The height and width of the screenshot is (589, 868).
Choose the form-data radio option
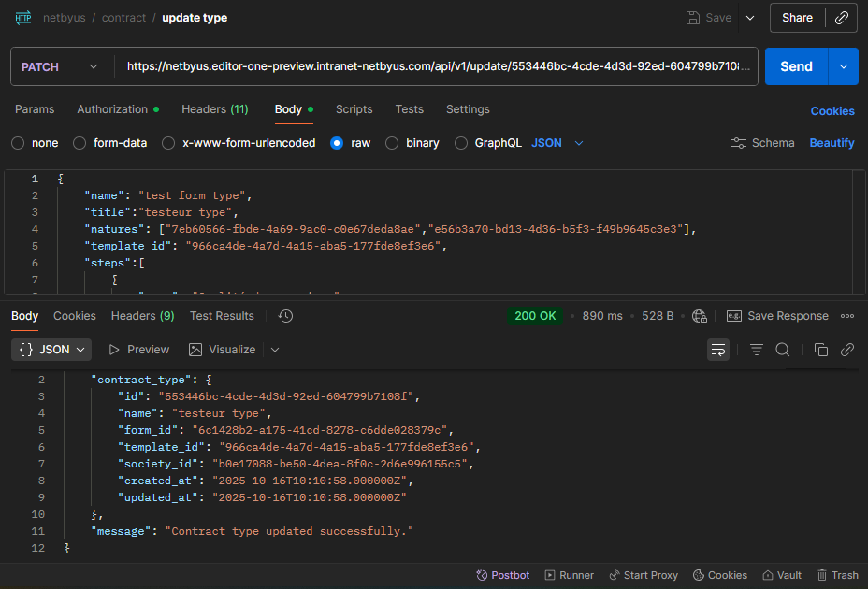click(80, 143)
